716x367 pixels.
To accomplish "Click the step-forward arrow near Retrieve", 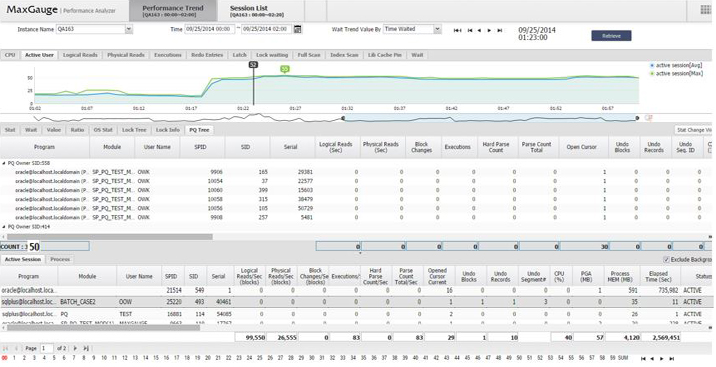I will pos(489,30).
